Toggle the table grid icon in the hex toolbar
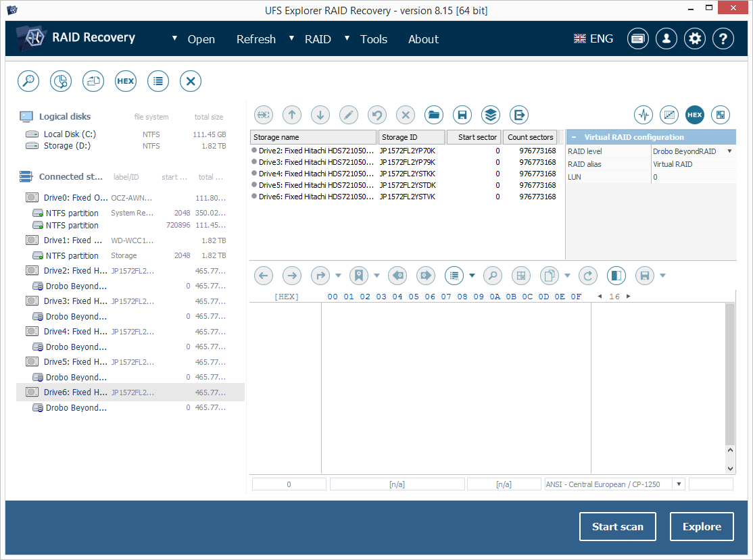753x560 pixels. pyautogui.click(x=521, y=276)
